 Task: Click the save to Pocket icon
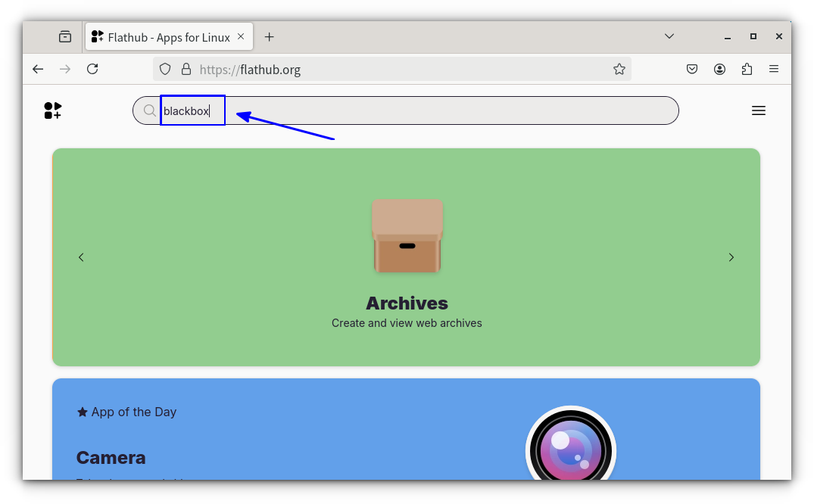pos(691,69)
